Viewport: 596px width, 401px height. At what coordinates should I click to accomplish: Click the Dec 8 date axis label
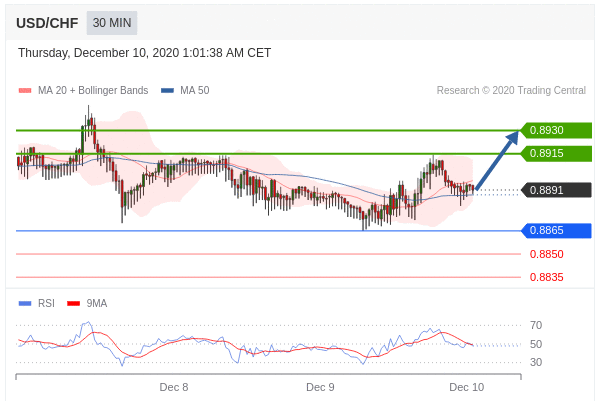coord(174,387)
